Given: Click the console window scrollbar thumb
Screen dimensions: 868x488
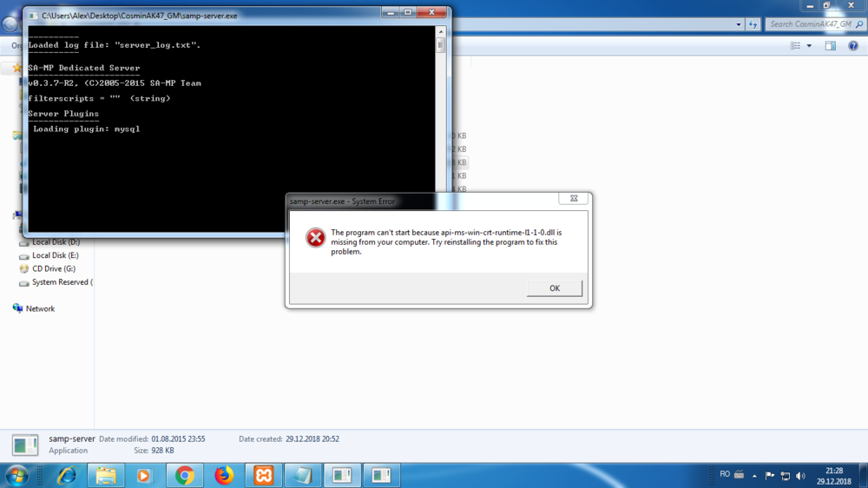Looking at the screenshot, I should [x=441, y=45].
